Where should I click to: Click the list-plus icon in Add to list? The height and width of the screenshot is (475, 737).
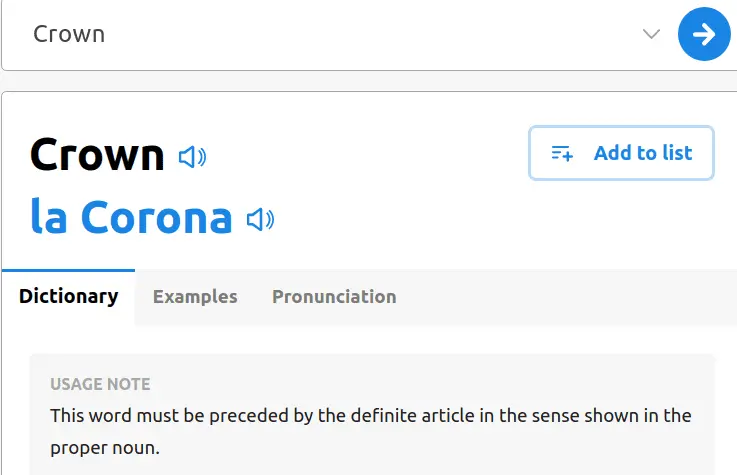click(562, 153)
